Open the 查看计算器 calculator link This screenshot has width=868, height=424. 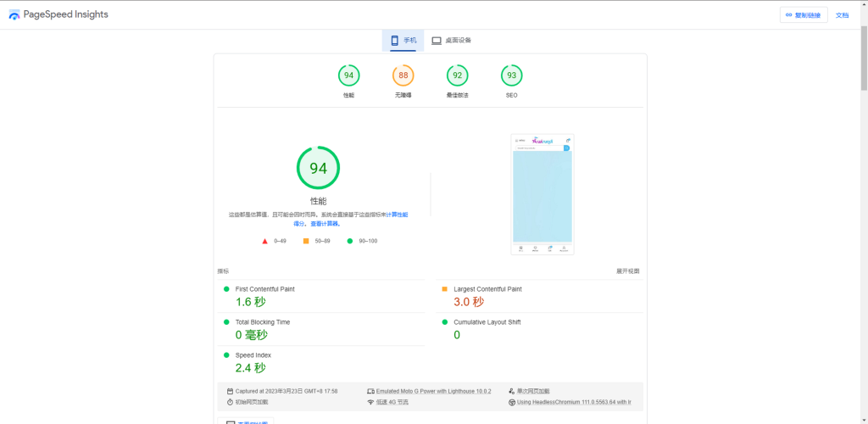(325, 224)
